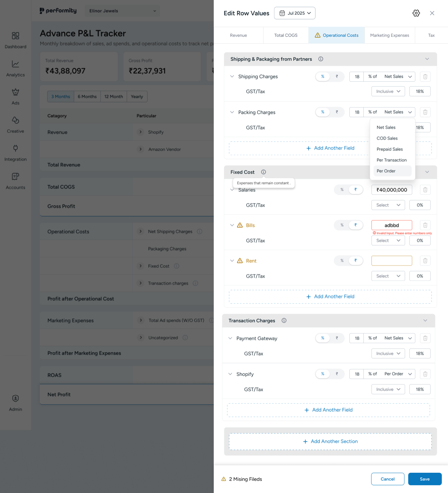Delete the Salaries row
The image size is (448, 493).
click(x=425, y=190)
